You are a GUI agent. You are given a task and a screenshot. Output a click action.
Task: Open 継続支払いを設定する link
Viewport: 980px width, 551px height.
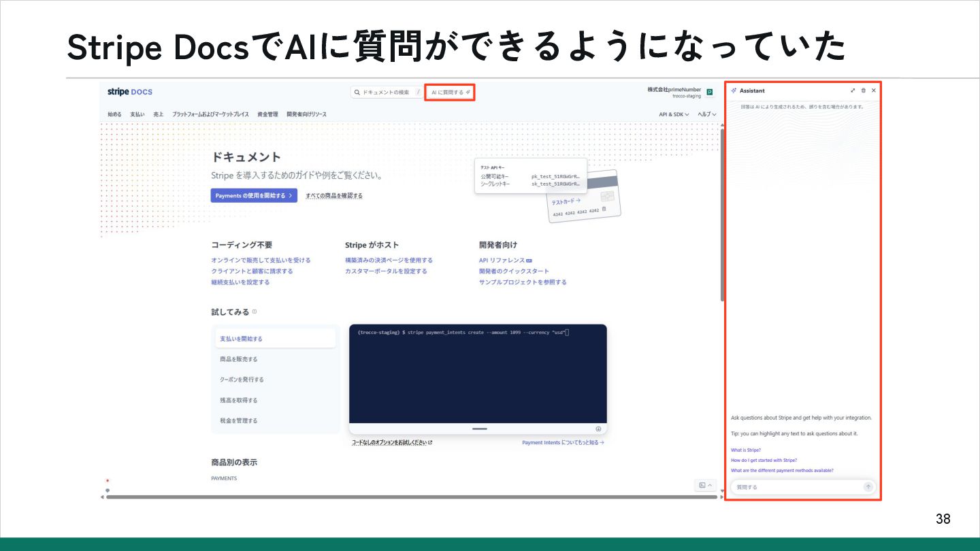240,282
